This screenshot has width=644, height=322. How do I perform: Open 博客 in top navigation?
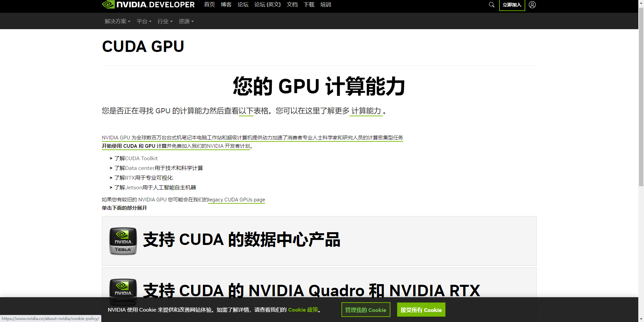point(226,4)
